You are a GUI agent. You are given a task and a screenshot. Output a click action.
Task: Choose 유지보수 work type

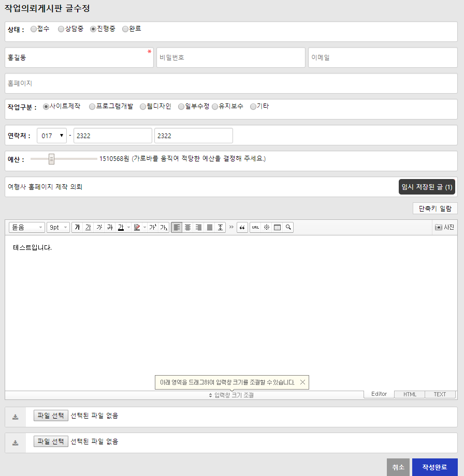[215, 107]
